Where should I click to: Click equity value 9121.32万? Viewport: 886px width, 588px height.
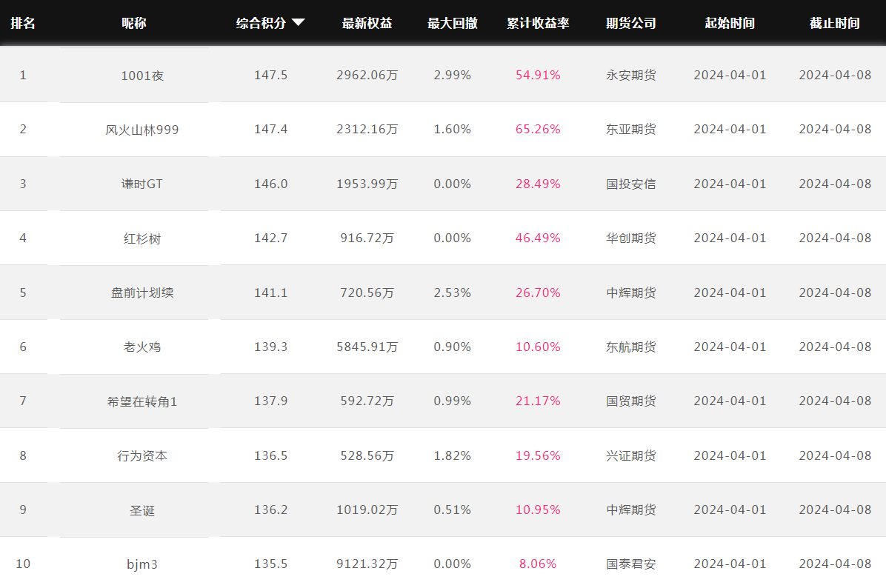[367, 564]
